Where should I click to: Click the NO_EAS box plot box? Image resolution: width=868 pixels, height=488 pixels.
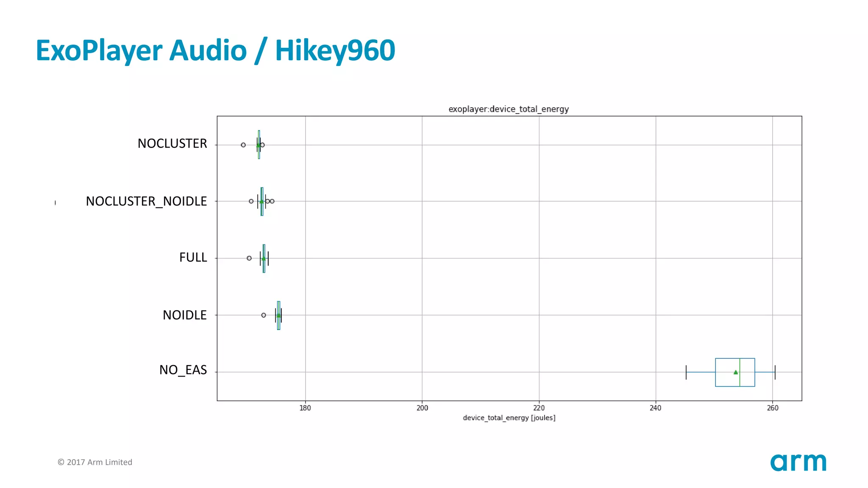[x=735, y=372]
